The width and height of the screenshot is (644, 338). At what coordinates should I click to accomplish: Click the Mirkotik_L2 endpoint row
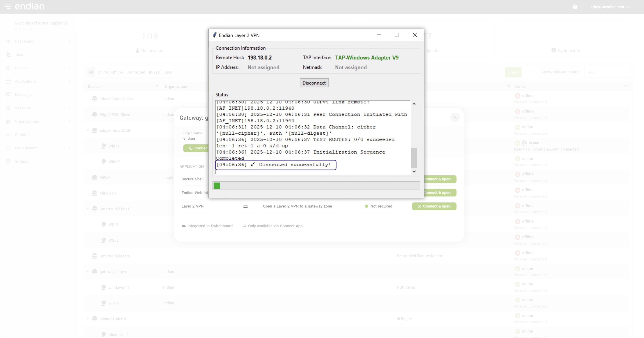pos(118,334)
